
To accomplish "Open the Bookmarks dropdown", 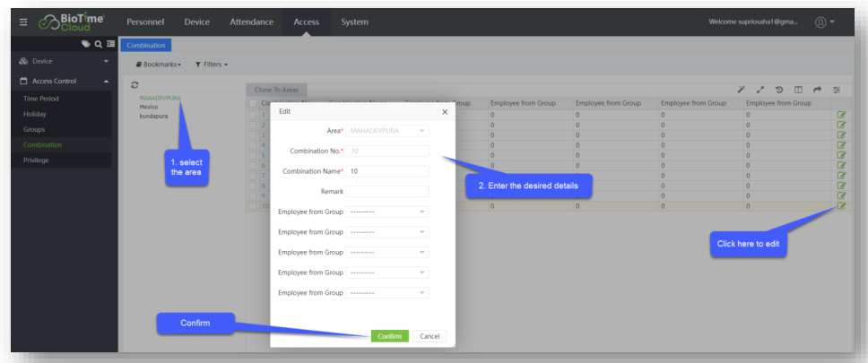I will 159,65.
